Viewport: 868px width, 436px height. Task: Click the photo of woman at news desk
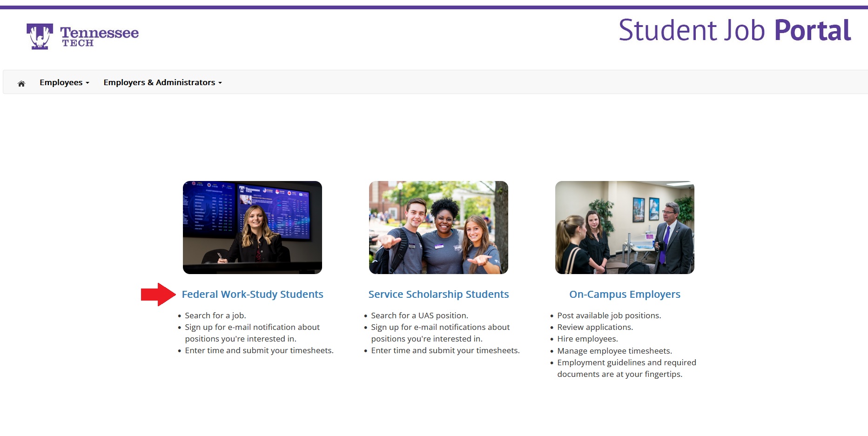pos(252,227)
